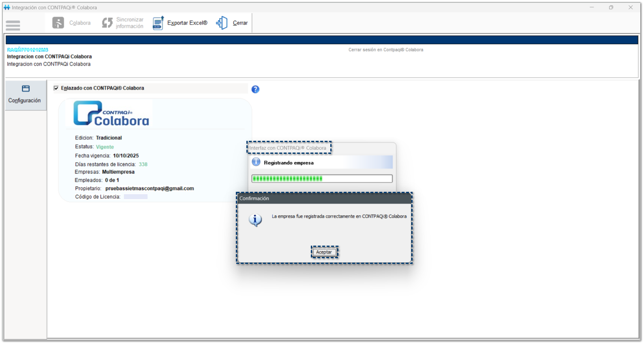Click the registered correctly message text
This screenshot has width=644, height=344.
339,217
